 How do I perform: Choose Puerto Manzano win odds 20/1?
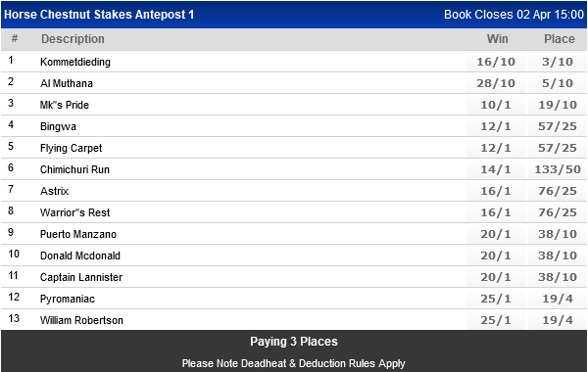496,234
